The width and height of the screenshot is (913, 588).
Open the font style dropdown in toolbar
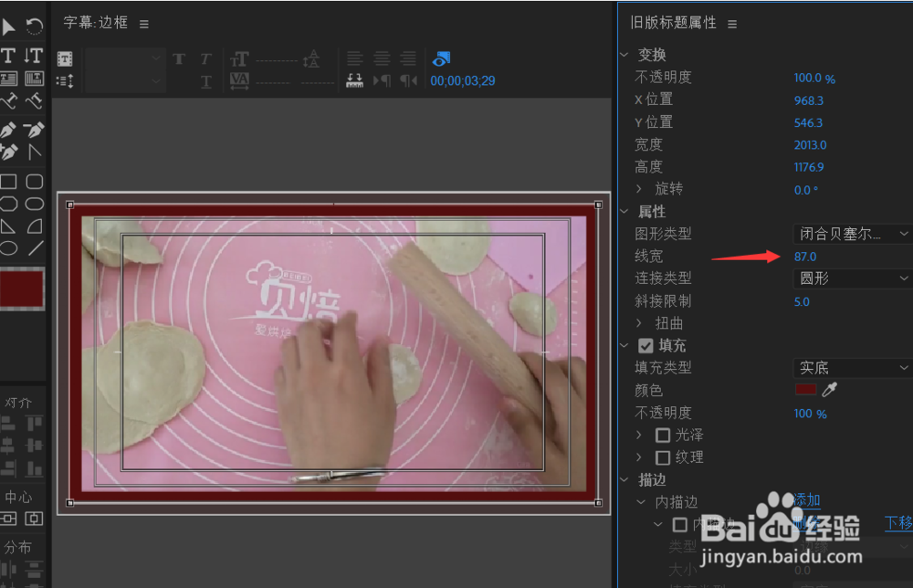125,81
